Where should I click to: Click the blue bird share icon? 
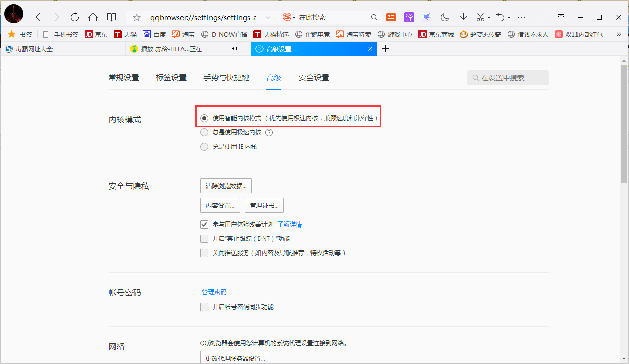(427, 17)
